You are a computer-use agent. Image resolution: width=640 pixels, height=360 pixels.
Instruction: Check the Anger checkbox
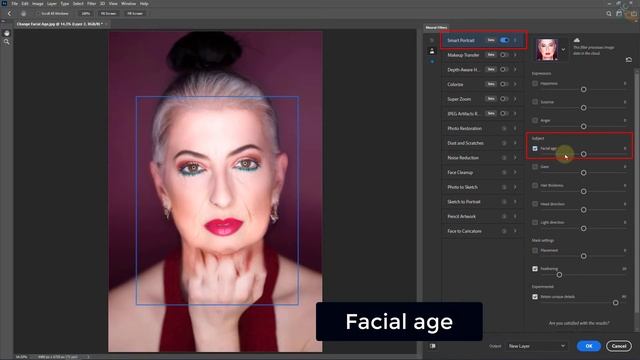pyautogui.click(x=535, y=120)
